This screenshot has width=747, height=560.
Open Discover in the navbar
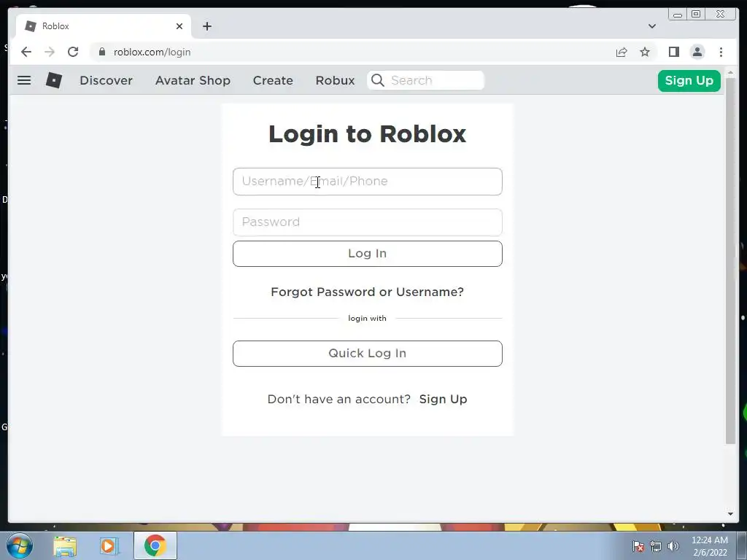tap(107, 80)
